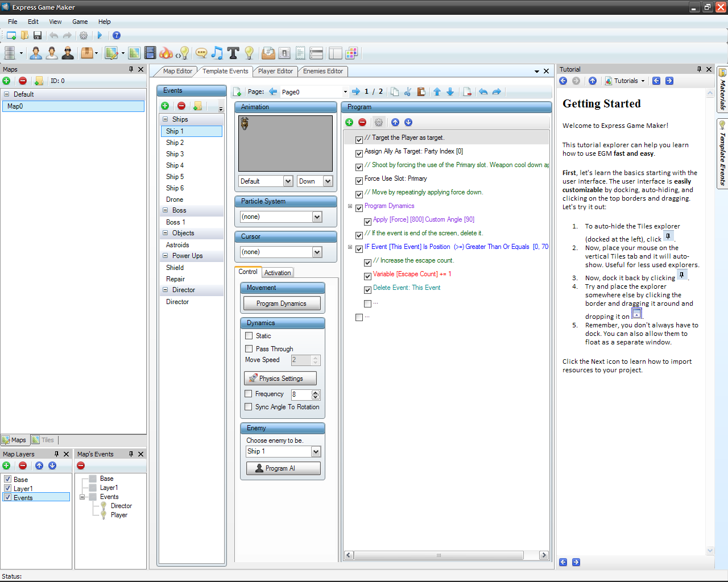This screenshot has width=728, height=582.
Task: Open help via blue question icon
Action: 117,35
